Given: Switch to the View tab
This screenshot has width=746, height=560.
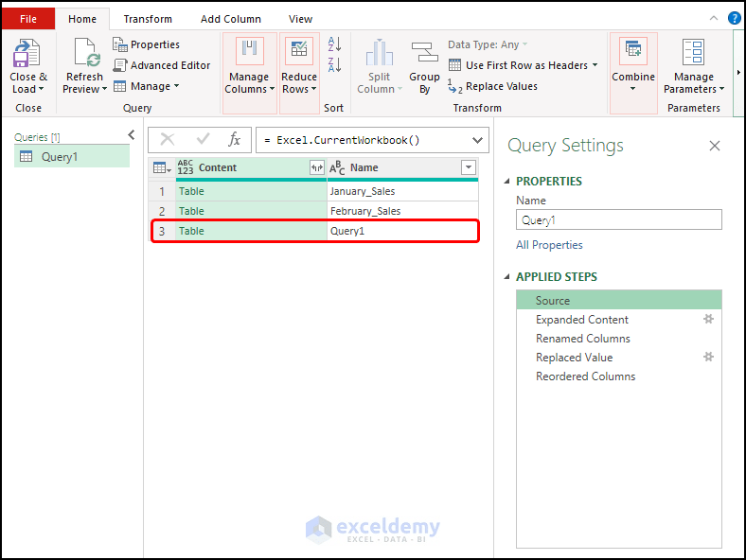Looking at the screenshot, I should (300, 19).
